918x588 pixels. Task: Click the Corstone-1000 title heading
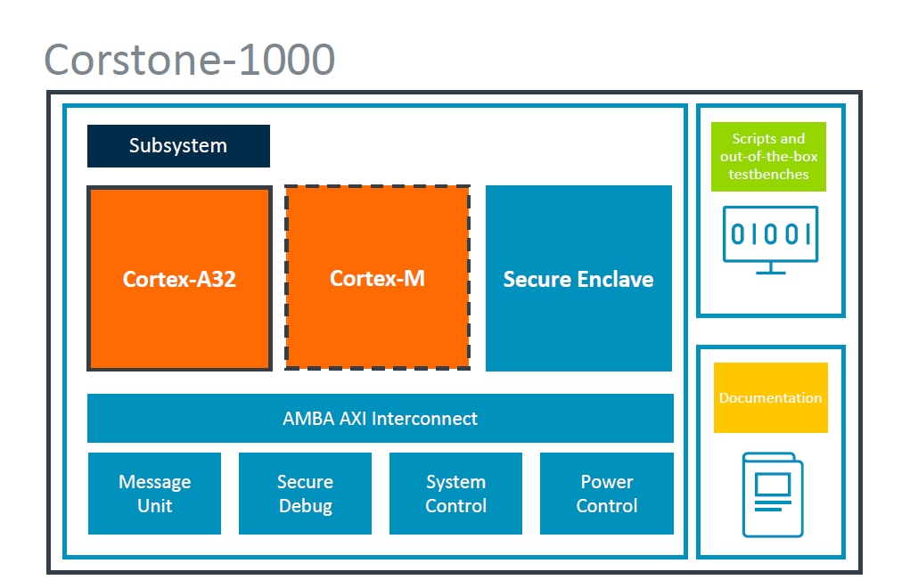click(190, 59)
